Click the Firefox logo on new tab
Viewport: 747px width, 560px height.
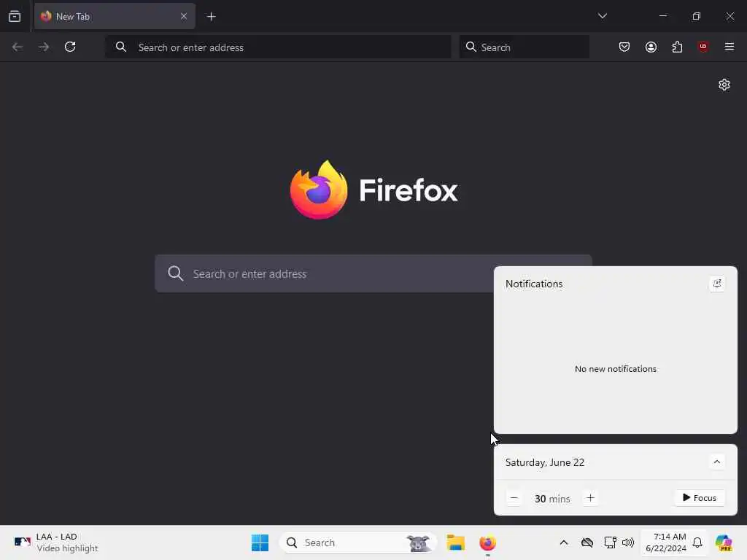coord(319,190)
